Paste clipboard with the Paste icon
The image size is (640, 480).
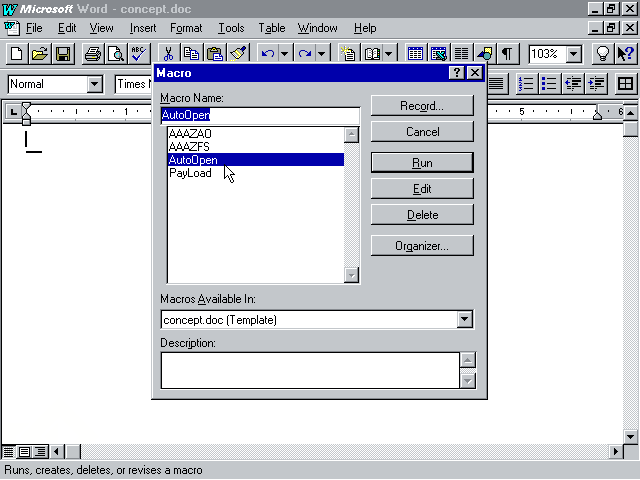[215, 54]
